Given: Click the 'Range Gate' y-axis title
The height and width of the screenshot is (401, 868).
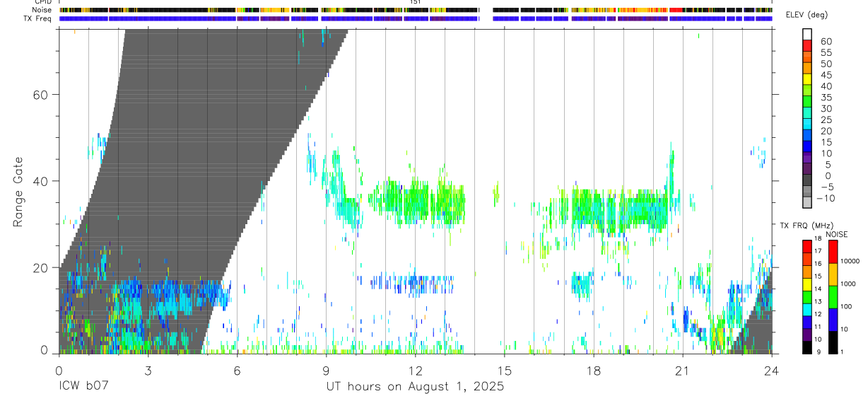Looking at the screenshot, I should [x=19, y=191].
